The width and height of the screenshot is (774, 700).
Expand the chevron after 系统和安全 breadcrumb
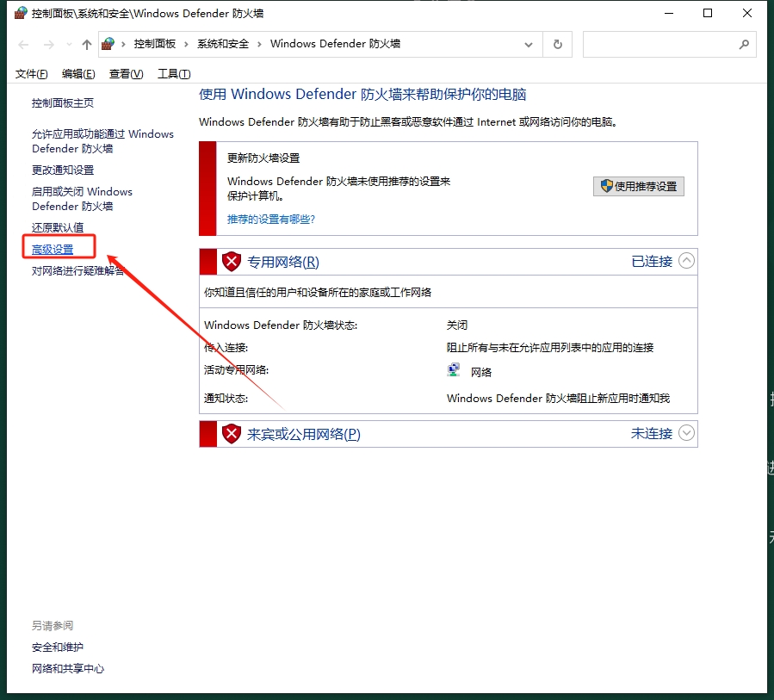(x=259, y=45)
